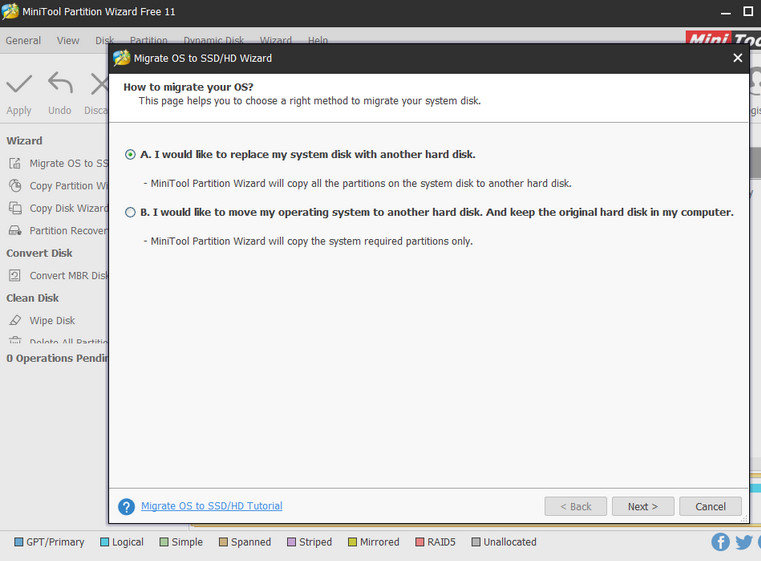761x561 pixels.
Task: Click the Logical legend color swatch
Action: [x=104, y=542]
